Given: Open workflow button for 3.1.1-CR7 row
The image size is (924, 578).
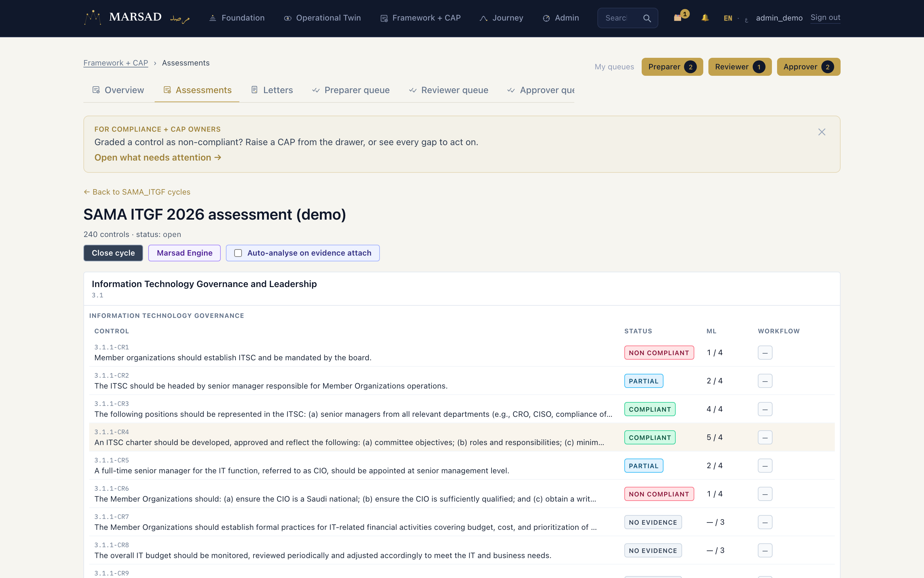Looking at the screenshot, I should click(765, 522).
